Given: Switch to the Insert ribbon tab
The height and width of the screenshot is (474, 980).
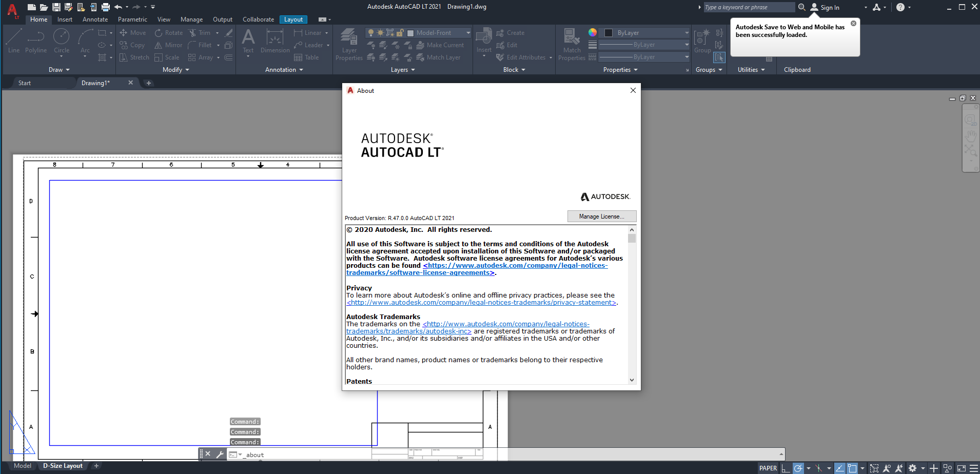Looking at the screenshot, I should [65, 19].
